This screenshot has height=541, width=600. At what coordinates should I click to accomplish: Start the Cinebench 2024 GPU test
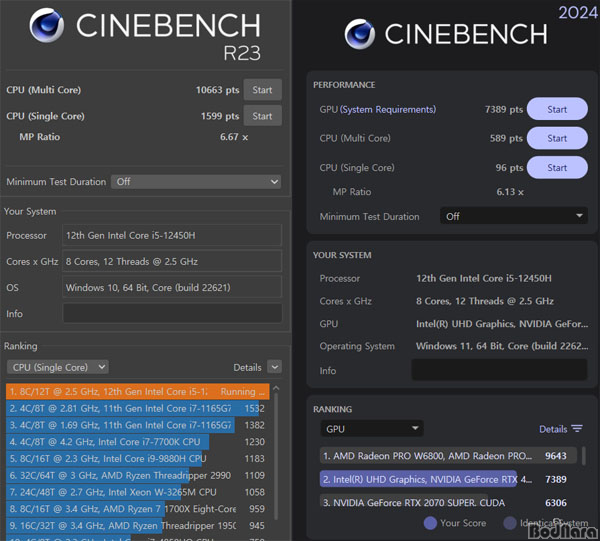[x=557, y=109]
